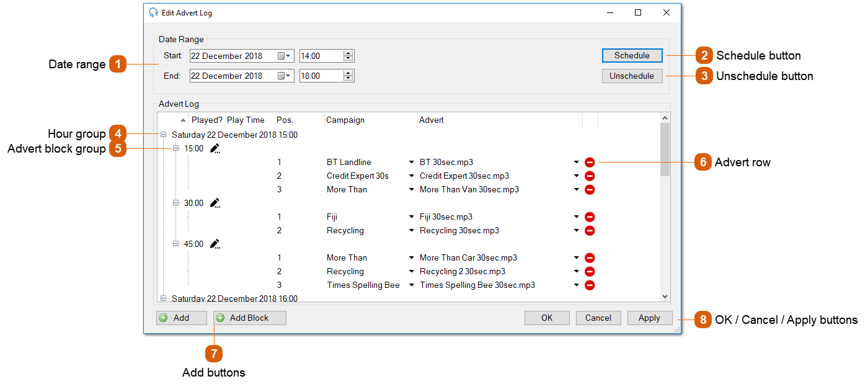Delete the Times Spelling Bee advert row
Image resolution: width=868 pixels, height=389 pixels.
pyautogui.click(x=590, y=285)
